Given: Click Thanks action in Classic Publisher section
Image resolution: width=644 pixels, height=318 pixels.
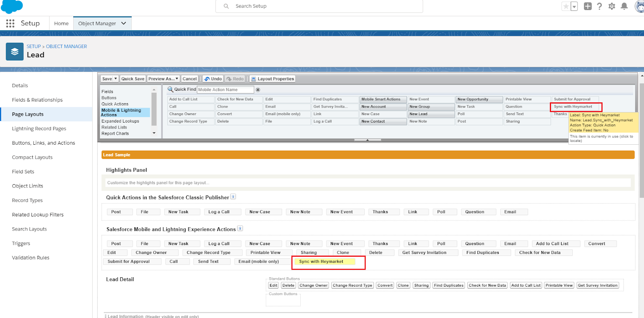Looking at the screenshot, I should pos(384,212).
